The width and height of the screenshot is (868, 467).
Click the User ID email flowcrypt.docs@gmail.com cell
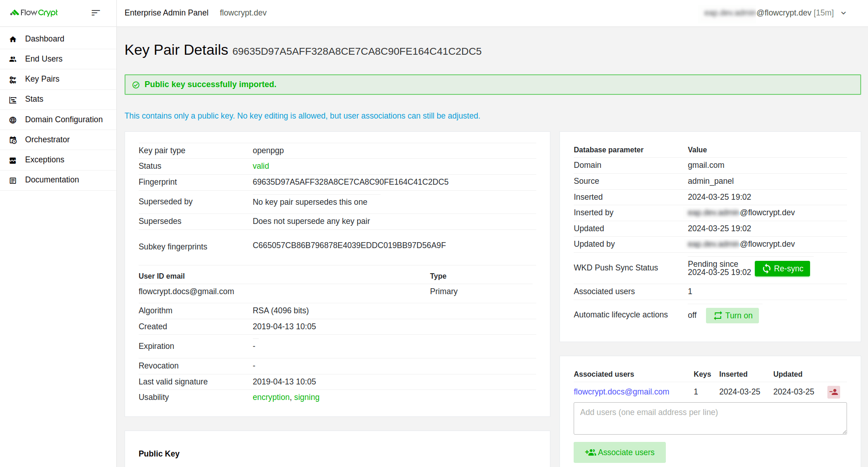[x=186, y=291]
